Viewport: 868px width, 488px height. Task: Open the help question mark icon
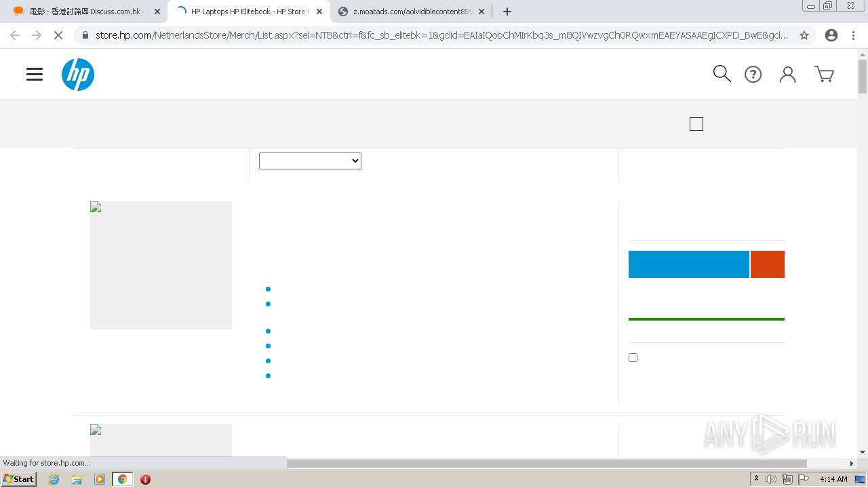[753, 75]
